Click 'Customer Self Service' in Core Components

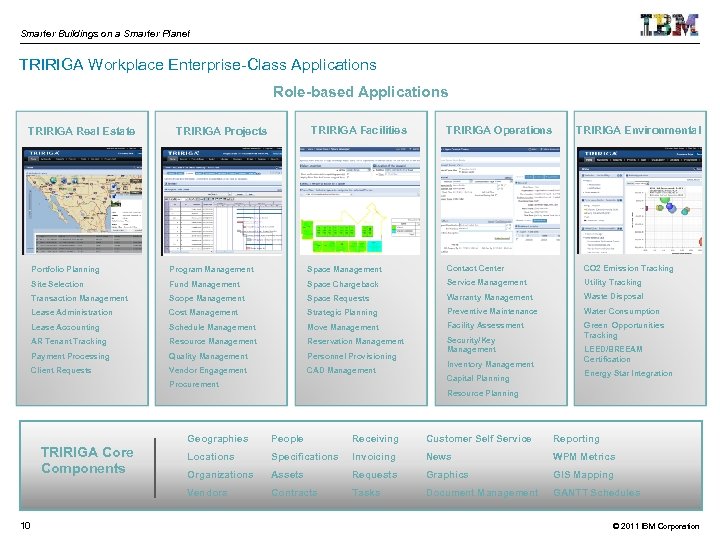[478, 439]
